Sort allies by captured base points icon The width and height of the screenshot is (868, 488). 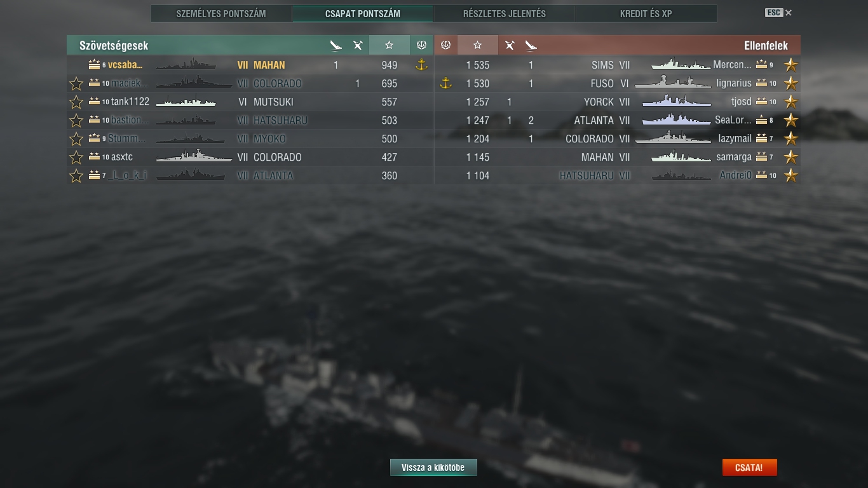[x=421, y=45]
